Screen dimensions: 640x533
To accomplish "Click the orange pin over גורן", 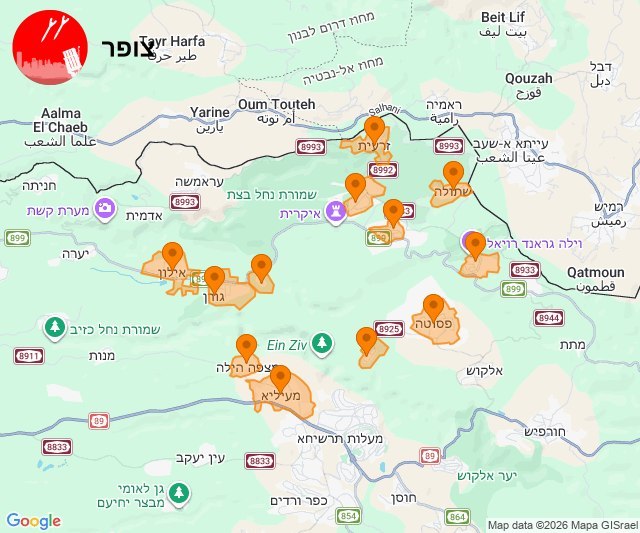I will point(214,281).
